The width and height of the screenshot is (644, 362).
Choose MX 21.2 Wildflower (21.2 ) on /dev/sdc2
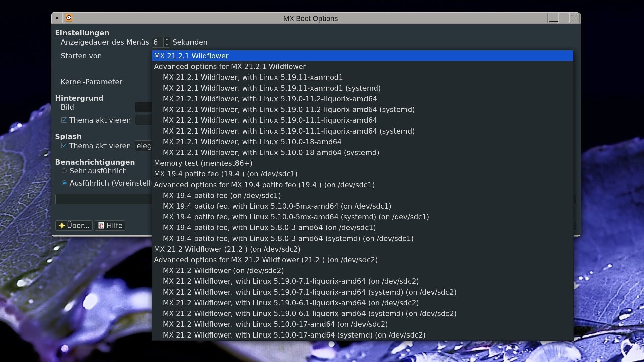227,249
